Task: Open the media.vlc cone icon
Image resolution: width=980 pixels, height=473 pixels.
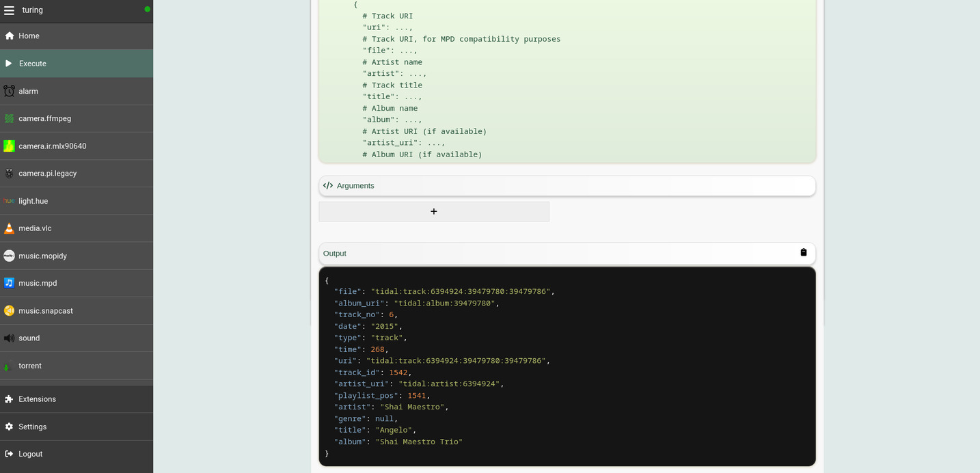Action: 9,228
